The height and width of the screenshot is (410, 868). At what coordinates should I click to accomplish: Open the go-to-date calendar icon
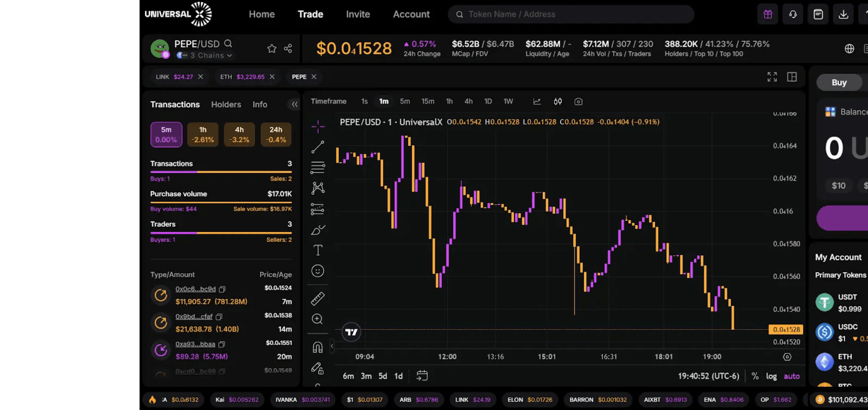tap(422, 376)
